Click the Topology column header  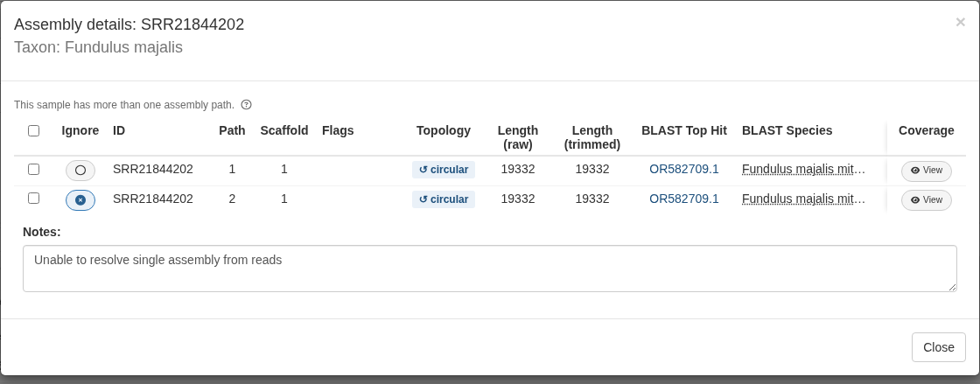tap(443, 130)
